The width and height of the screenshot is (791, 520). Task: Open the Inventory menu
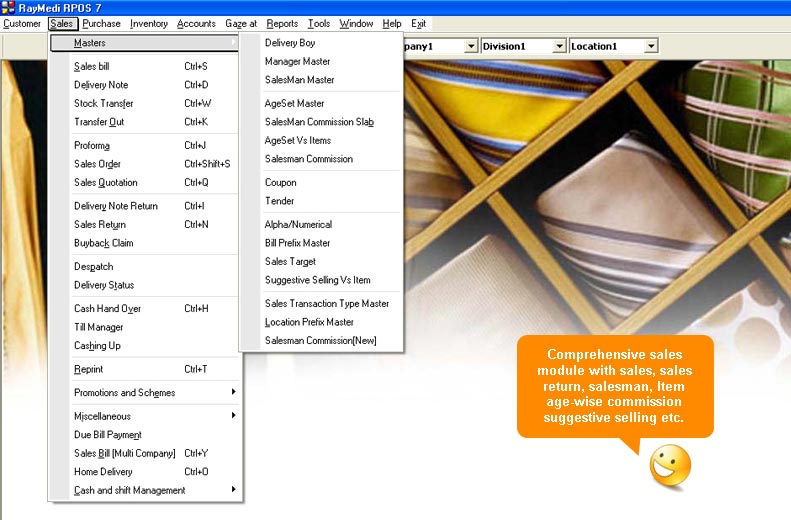coord(149,24)
